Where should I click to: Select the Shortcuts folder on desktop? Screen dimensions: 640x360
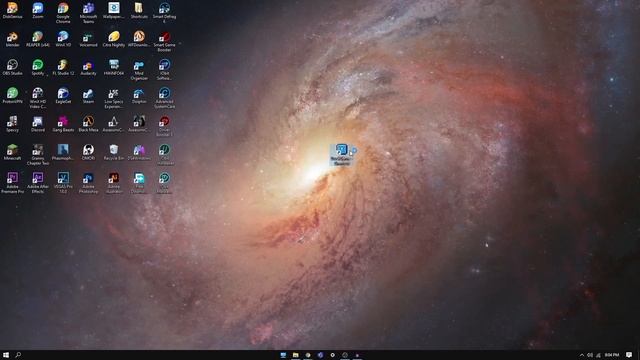139,11
